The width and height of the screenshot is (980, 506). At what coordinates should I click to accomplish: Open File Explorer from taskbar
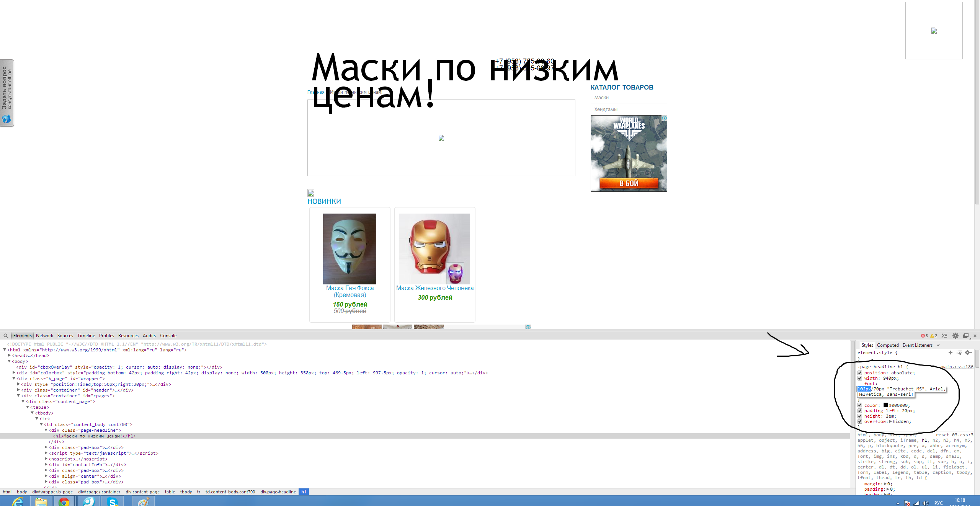[41, 501]
